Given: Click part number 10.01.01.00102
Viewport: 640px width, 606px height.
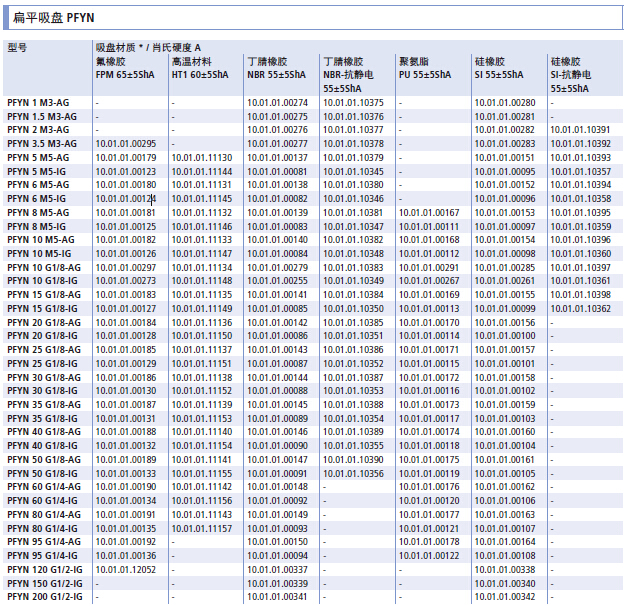Looking at the screenshot, I should pyautogui.click(x=505, y=391).
